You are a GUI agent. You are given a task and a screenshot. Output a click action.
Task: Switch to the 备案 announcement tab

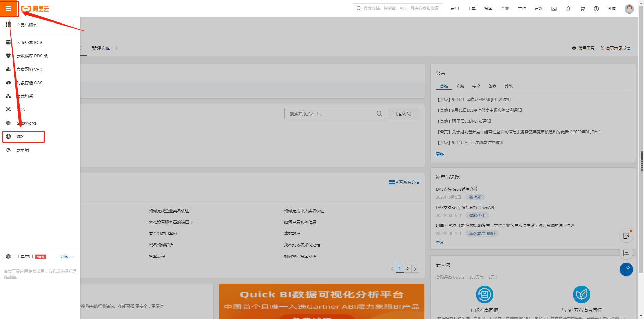coord(492,86)
